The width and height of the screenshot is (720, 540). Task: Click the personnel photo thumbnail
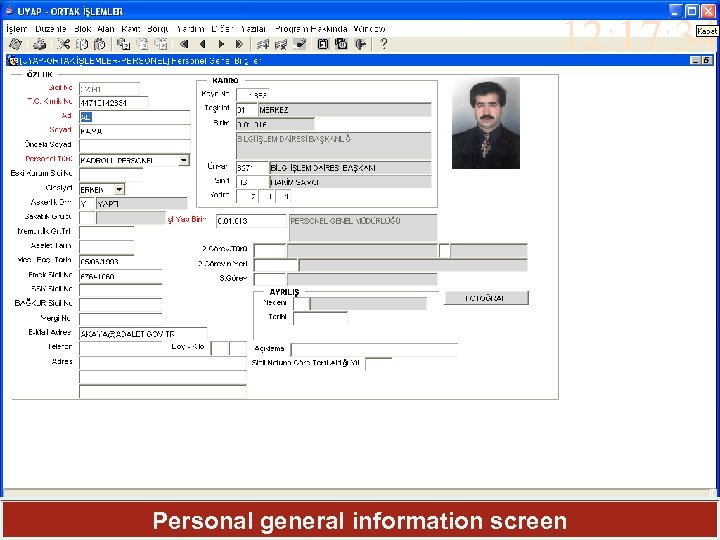(486, 123)
